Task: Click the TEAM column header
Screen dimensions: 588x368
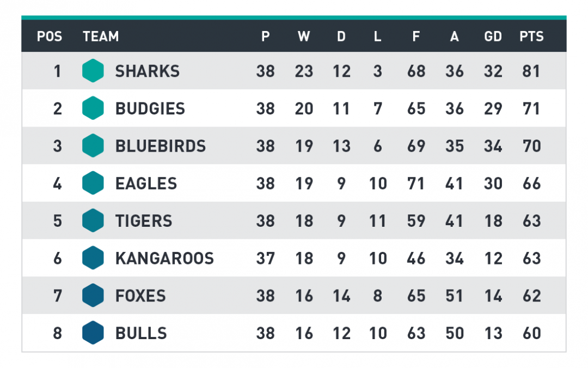Action: coord(101,37)
